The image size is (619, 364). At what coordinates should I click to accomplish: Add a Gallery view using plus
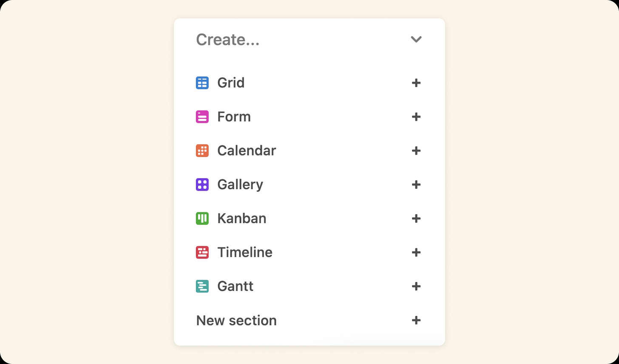point(416,184)
